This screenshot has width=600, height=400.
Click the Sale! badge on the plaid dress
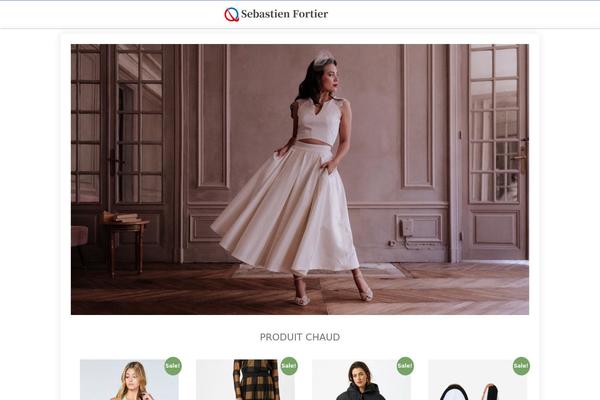coord(289,366)
